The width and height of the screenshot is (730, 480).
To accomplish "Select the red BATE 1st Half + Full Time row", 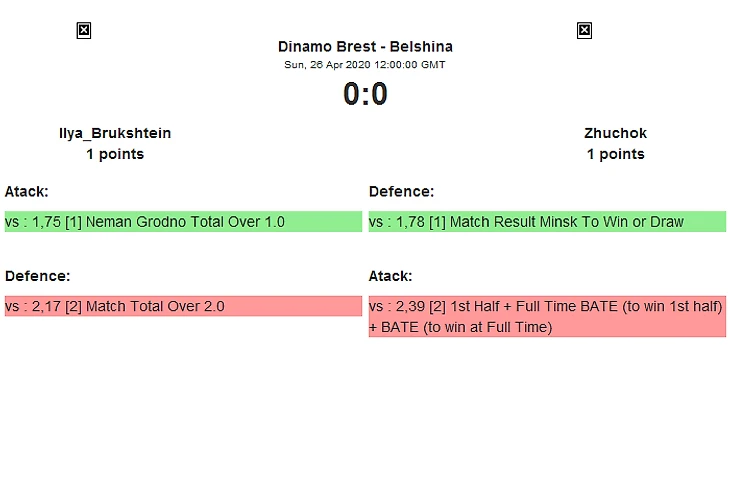I will click(548, 317).
